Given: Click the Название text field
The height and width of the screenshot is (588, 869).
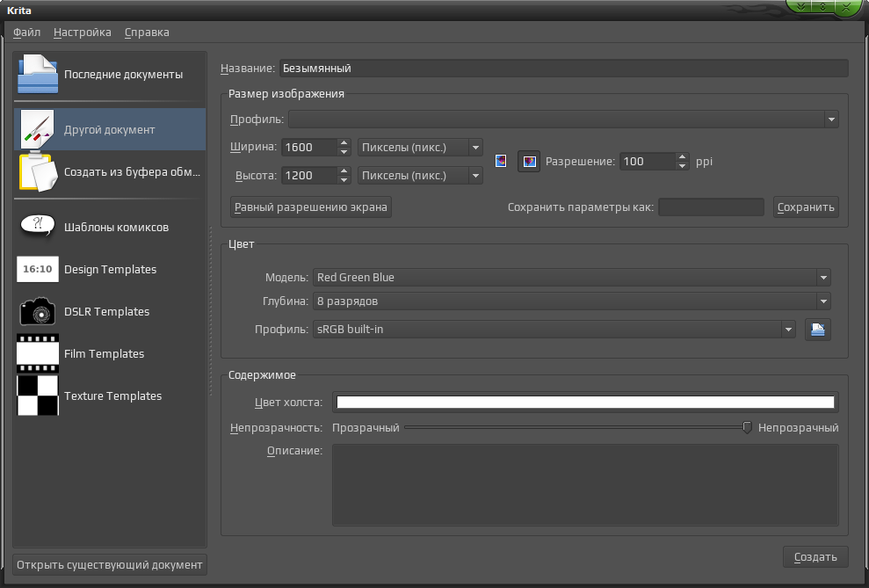Looking at the screenshot, I should pos(563,69).
